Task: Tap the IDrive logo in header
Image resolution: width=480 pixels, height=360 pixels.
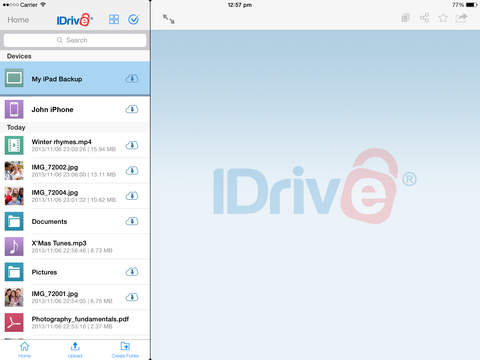Action: [x=75, y=20]
